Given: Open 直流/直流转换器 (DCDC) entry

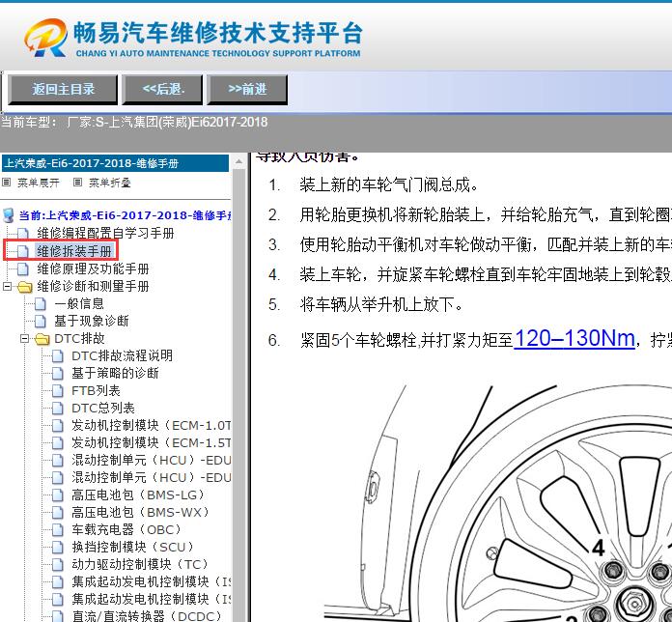Looking at the screenshot, I should (148, 616).
